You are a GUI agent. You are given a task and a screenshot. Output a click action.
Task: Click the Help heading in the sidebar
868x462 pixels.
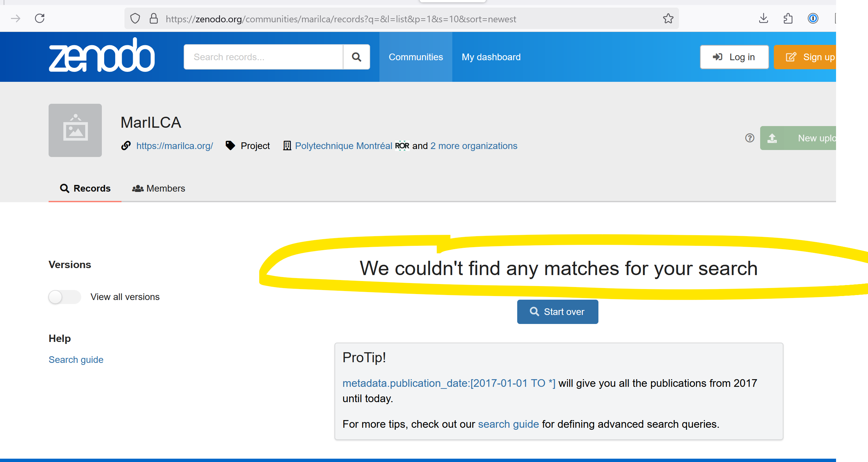[60, 338]
